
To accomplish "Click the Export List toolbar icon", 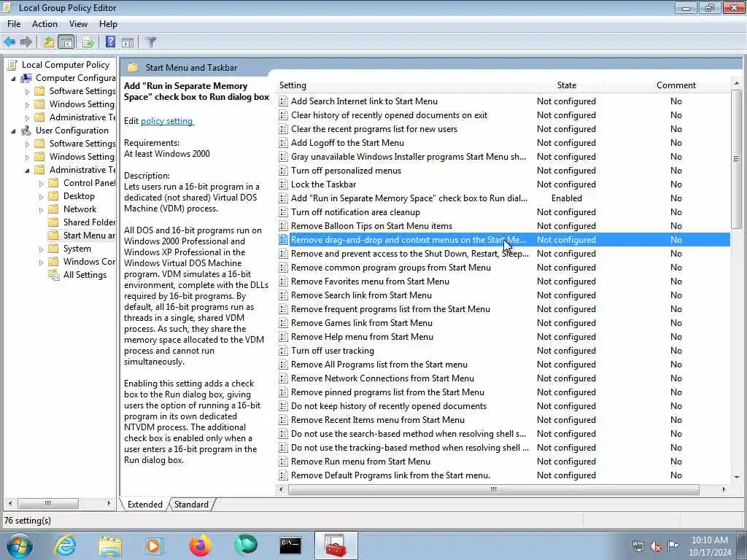I will pos(88,42).
